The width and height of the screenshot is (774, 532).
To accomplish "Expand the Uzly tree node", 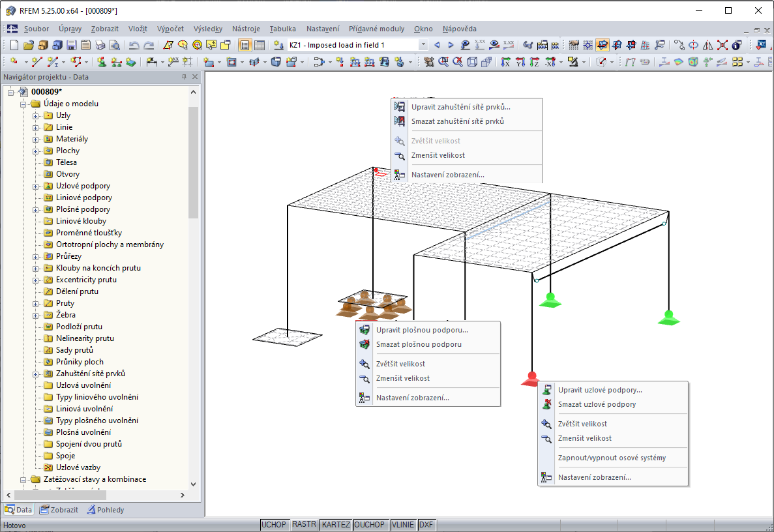I will coord(36,116).
